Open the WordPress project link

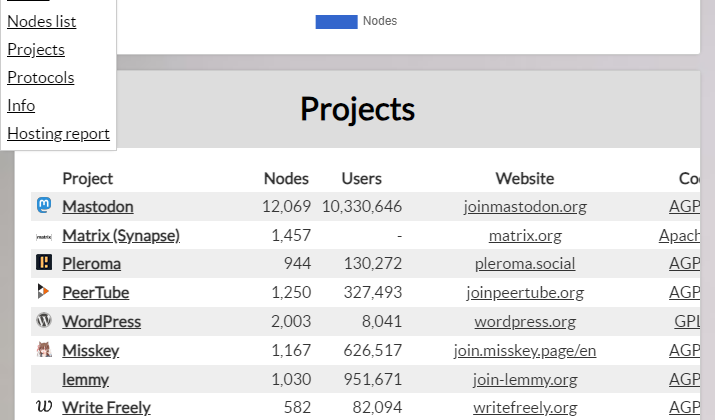[x=101, y=321]
